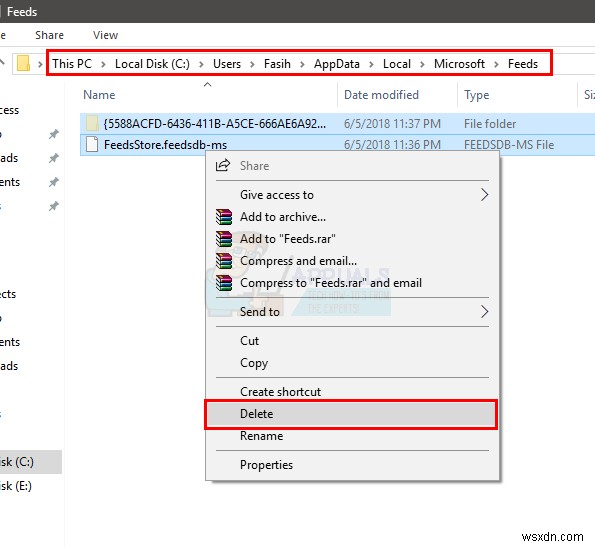Open Properties from the context menu

[x=266, y=465]
